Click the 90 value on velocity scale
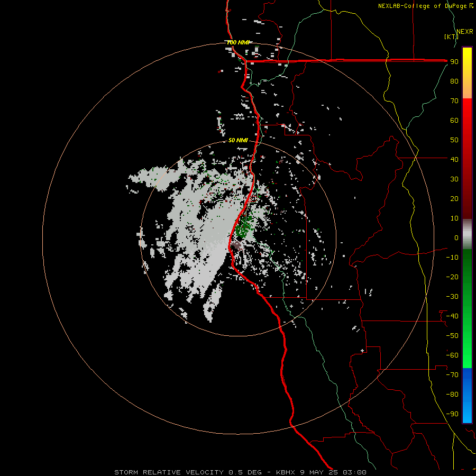This screenshot has width=476, height=476. (x=454, y=62)
